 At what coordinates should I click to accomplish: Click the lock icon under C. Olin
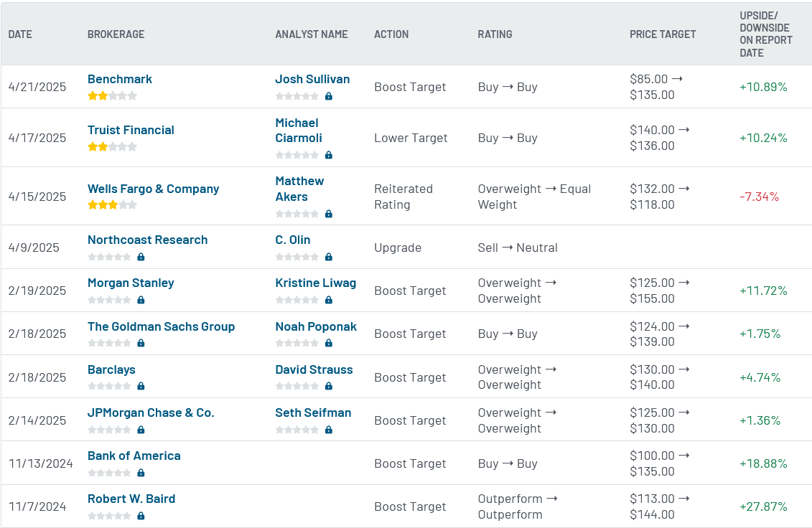328,257
